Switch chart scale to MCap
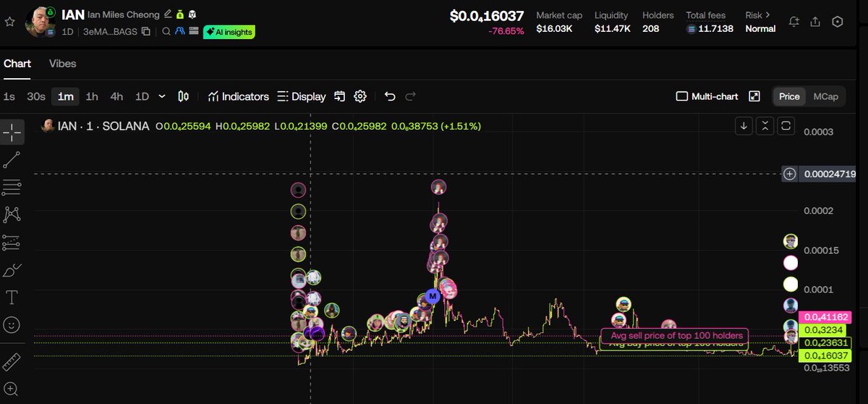Image resolution: width=868 pixels, height=404 pixels. click(x=825, y=96)
